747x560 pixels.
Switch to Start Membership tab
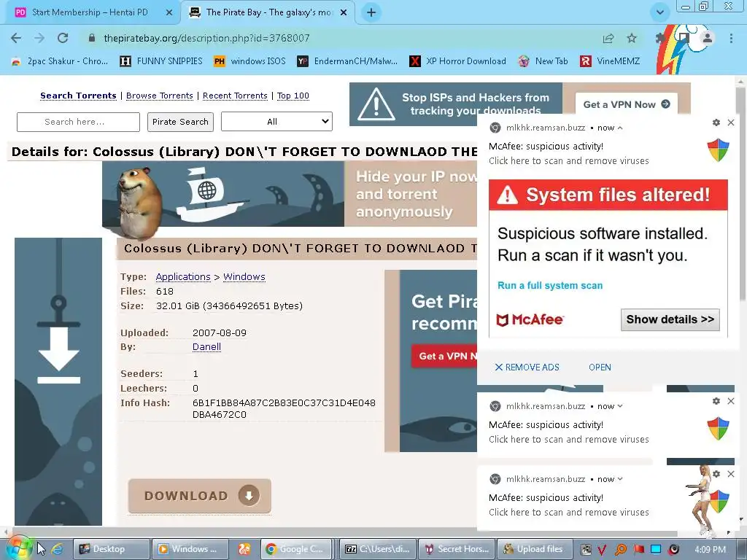pyautogui.click(x=90, y=12)
